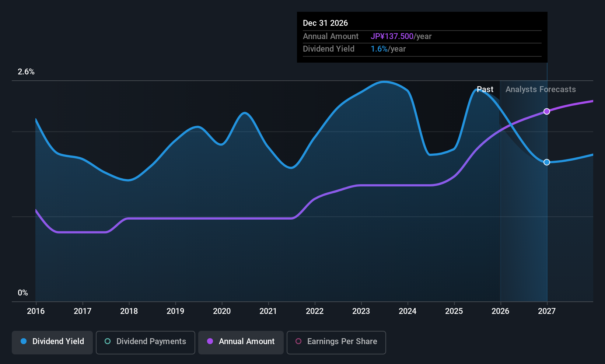Click the hollow circle in Earnings Per Share legend
The height and width of the screenshot is (364, 605).
[298, 341]
